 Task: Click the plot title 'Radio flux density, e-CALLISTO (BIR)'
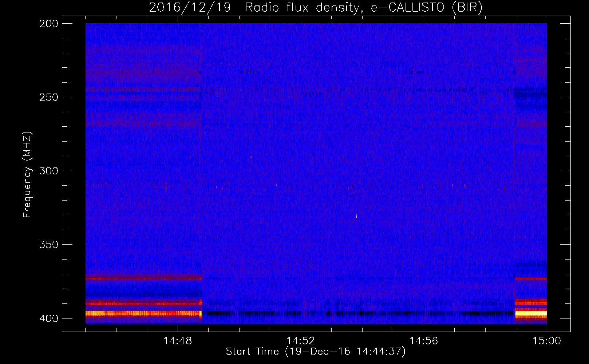363,7
